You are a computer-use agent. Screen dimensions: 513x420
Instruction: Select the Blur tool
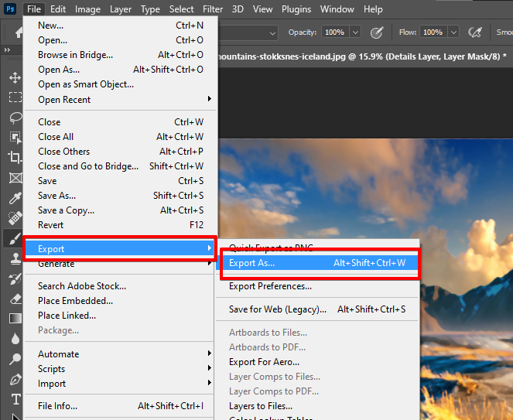click(15, 339)
